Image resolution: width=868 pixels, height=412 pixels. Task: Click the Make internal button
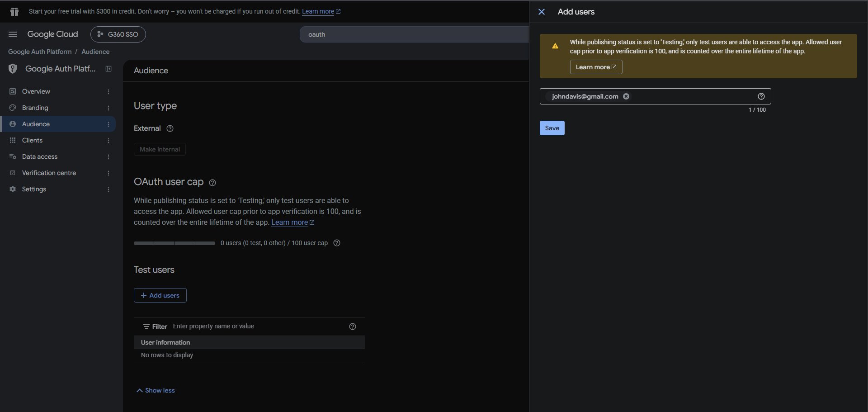point(160,149)
